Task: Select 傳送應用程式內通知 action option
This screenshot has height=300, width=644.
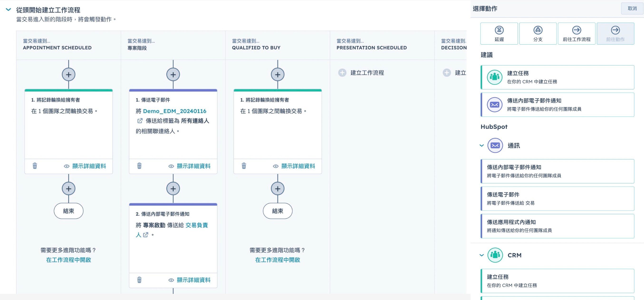Action: (x=557, y=225)
